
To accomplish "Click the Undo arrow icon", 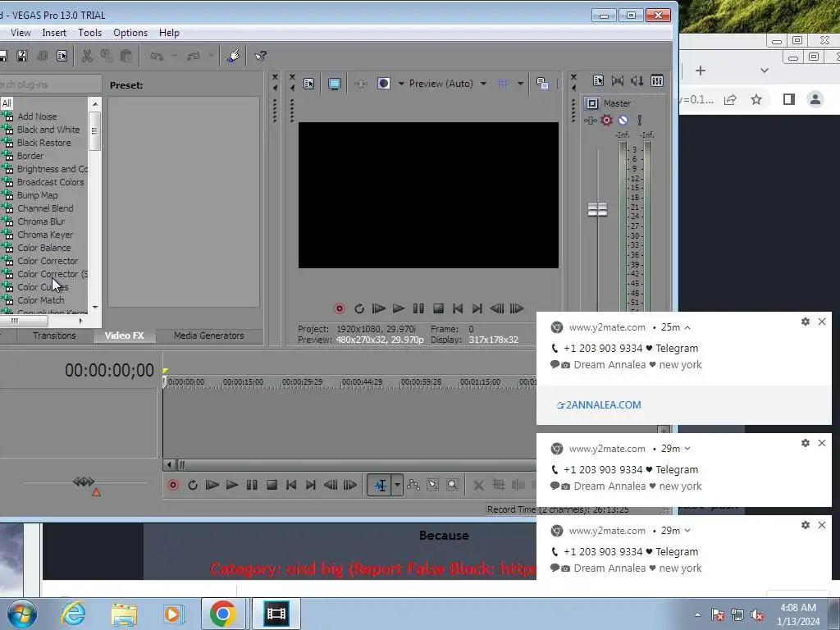I will pyautogui.click(x=157, y=56).
